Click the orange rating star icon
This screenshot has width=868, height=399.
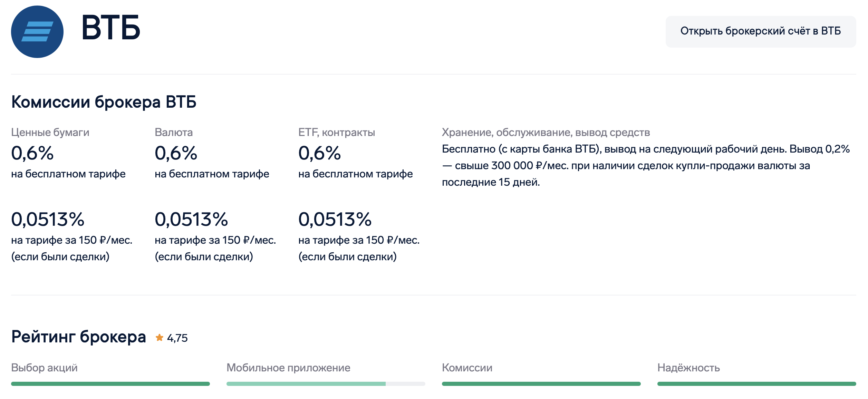159,338
